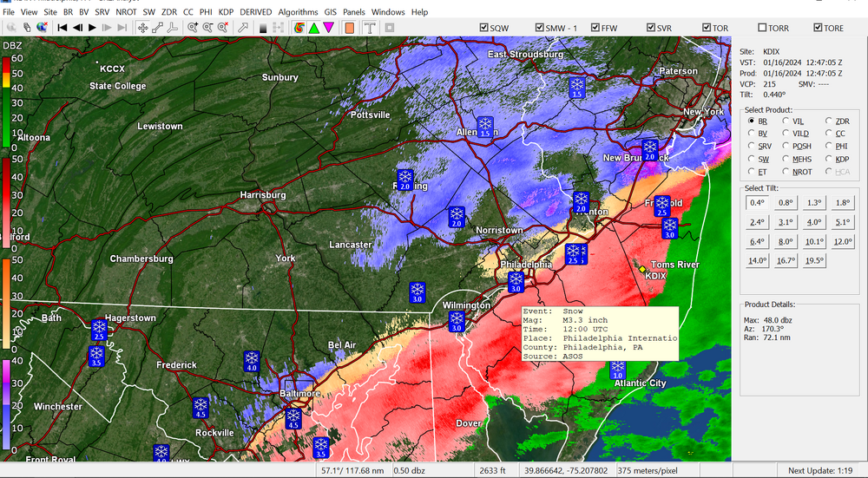Open the Help menu
This screenshot has height=478, width=868.
tap(419, 11)
